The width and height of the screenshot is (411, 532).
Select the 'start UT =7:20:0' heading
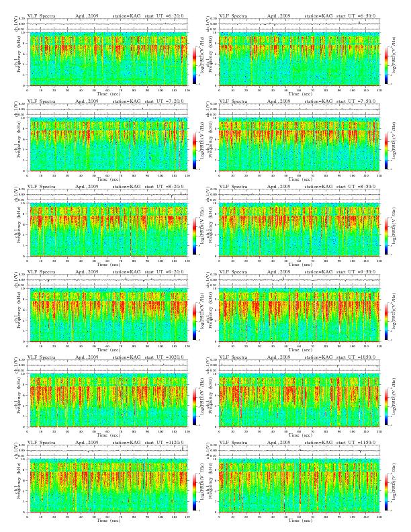pyautogui.click(x=165, y=101)
